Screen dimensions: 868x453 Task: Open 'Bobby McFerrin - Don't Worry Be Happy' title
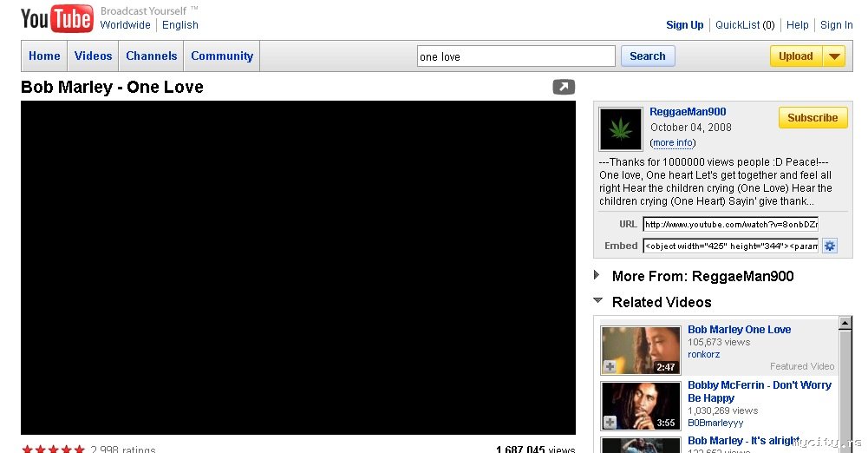(760, 391)
